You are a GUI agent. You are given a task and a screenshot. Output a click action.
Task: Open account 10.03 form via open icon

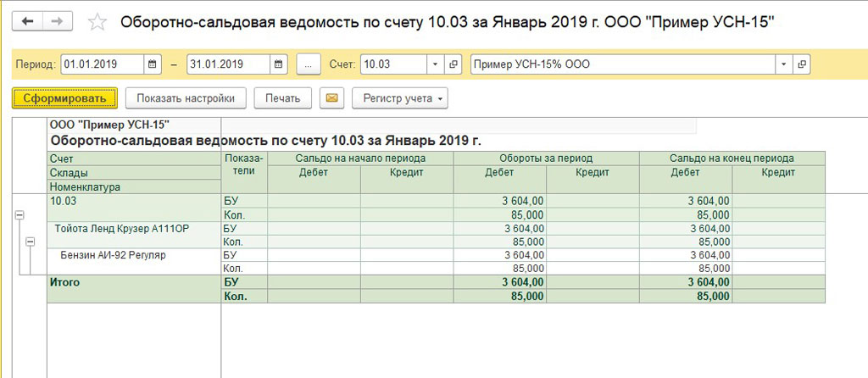click(453, 64)
